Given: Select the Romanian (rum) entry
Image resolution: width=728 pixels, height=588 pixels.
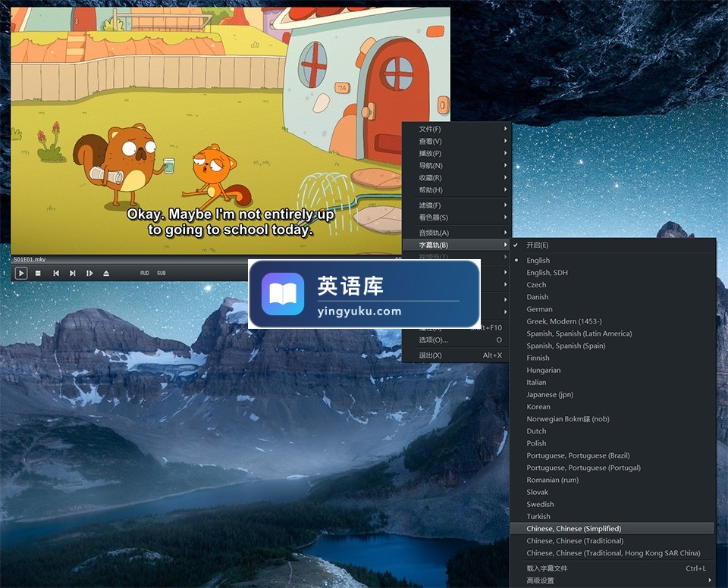Looking at the screenshot, I should click(x=613, y=480).
